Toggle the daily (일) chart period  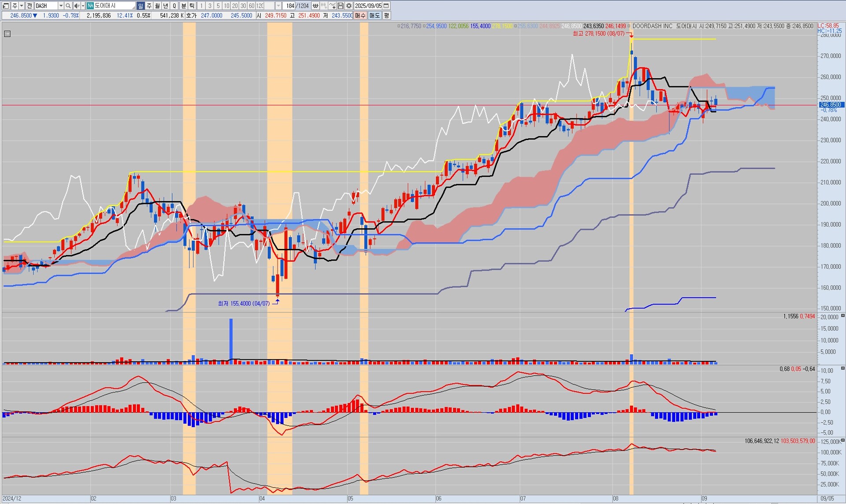141,6
